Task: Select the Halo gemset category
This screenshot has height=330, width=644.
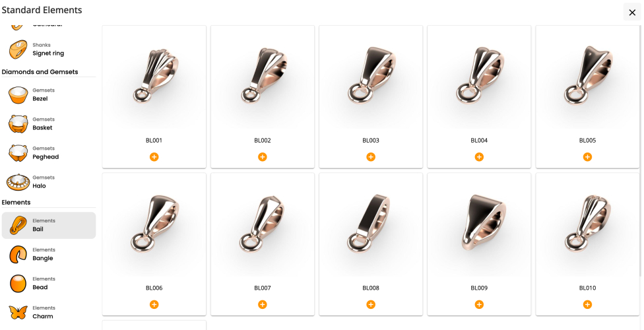Action: click(x=49, y=182)
